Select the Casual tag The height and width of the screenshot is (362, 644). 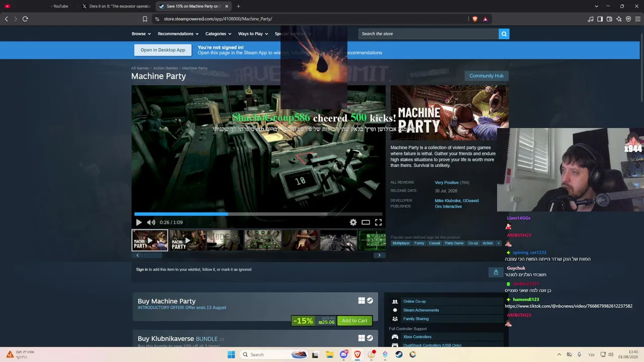[435, 243]
